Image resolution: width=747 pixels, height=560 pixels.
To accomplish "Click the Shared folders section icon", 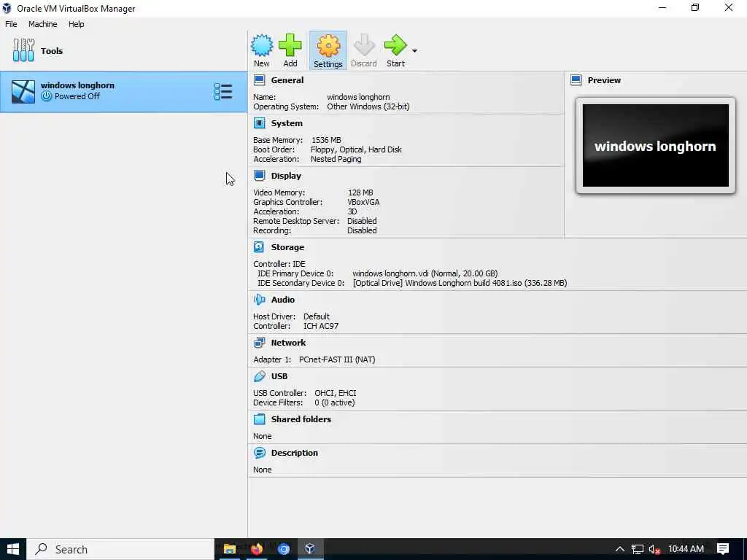I will tap(259, 419).
